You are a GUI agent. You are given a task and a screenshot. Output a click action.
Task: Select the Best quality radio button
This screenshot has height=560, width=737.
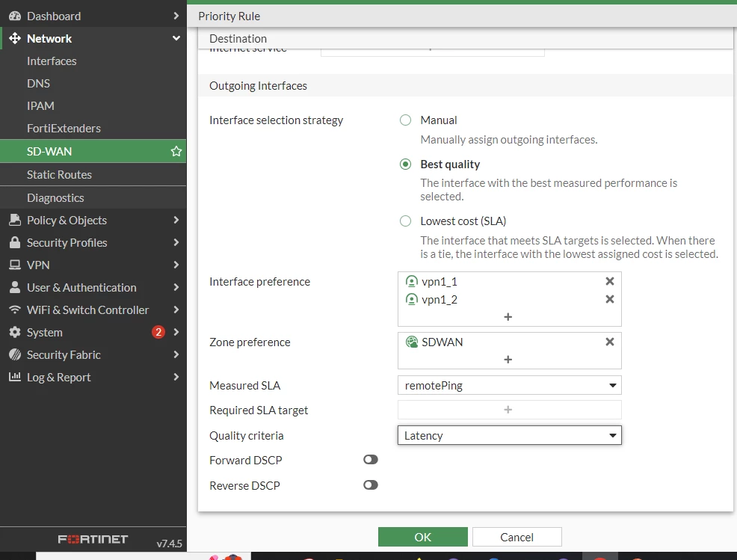click(x=405, y=164)
